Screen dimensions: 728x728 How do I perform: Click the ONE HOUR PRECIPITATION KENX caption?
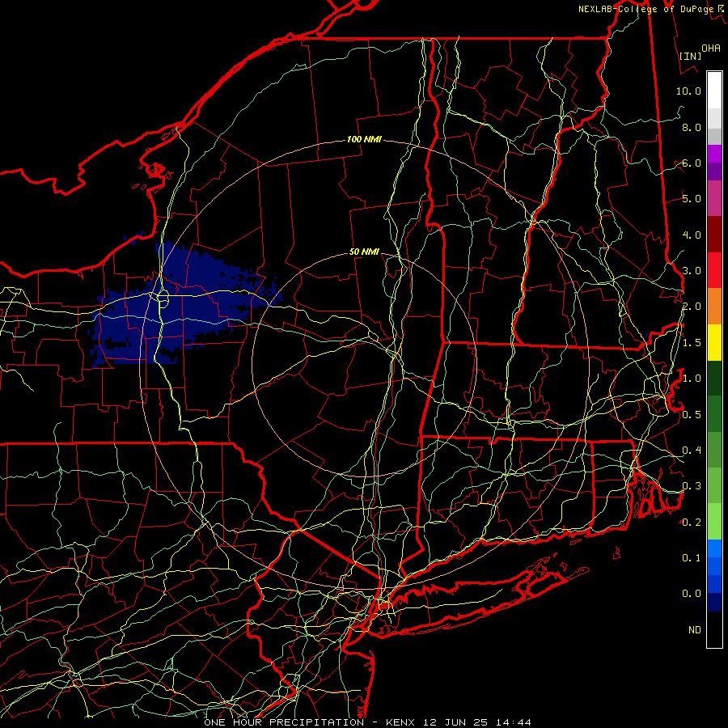(x=367, y=722)
